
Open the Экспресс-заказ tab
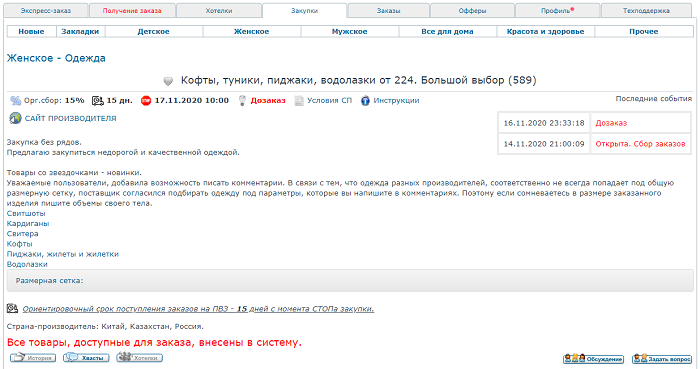(46, 11)
